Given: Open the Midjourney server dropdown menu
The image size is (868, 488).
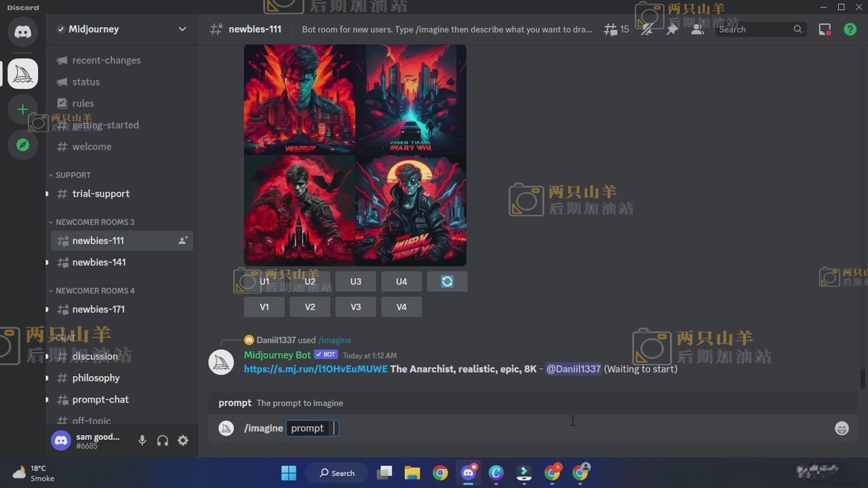Looking at the screenshot, I should coord(182,29).
